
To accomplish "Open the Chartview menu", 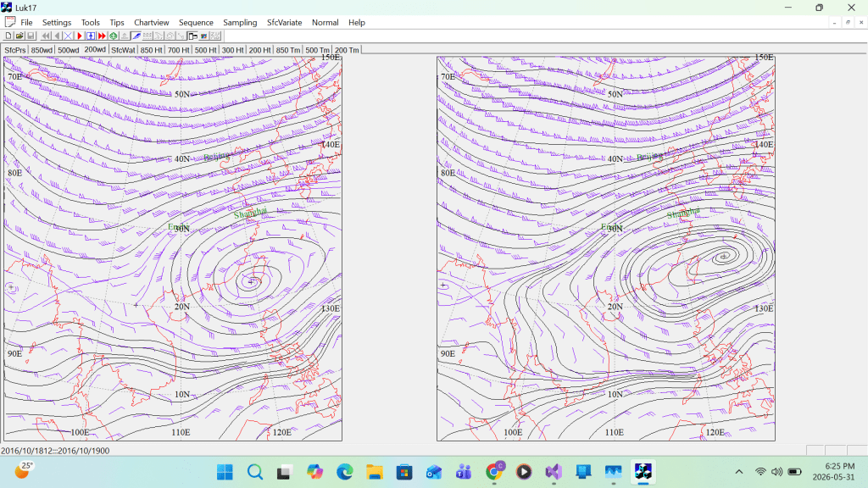I will coord(151,23).
